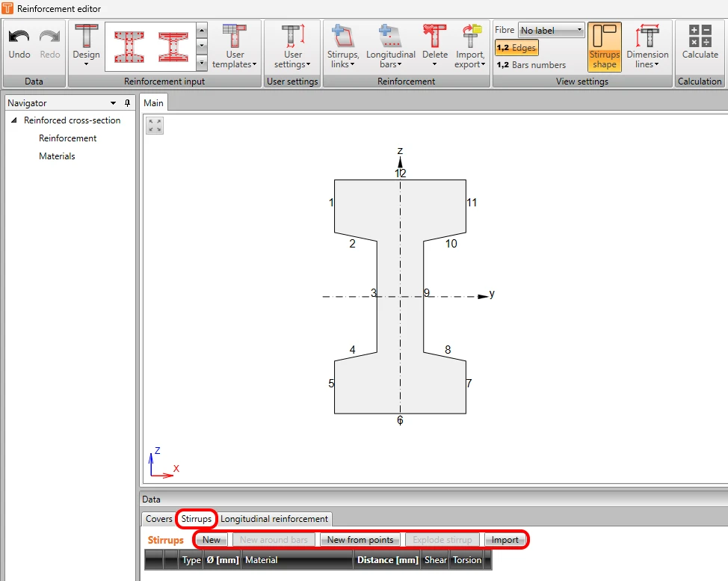The height and width of the screenshot is (581, 728).
Task: Switch to Longitudinal reinforcement tab
Action: coord(274,519)
